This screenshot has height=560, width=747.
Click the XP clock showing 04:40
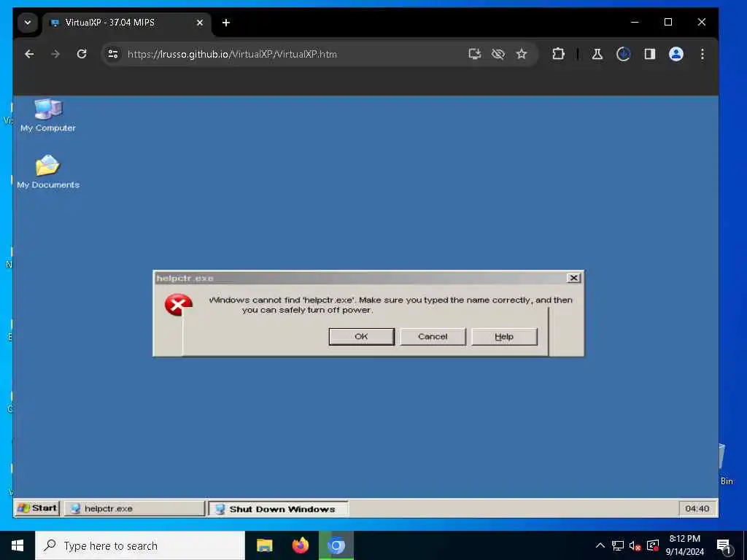(x=697, y=508)
